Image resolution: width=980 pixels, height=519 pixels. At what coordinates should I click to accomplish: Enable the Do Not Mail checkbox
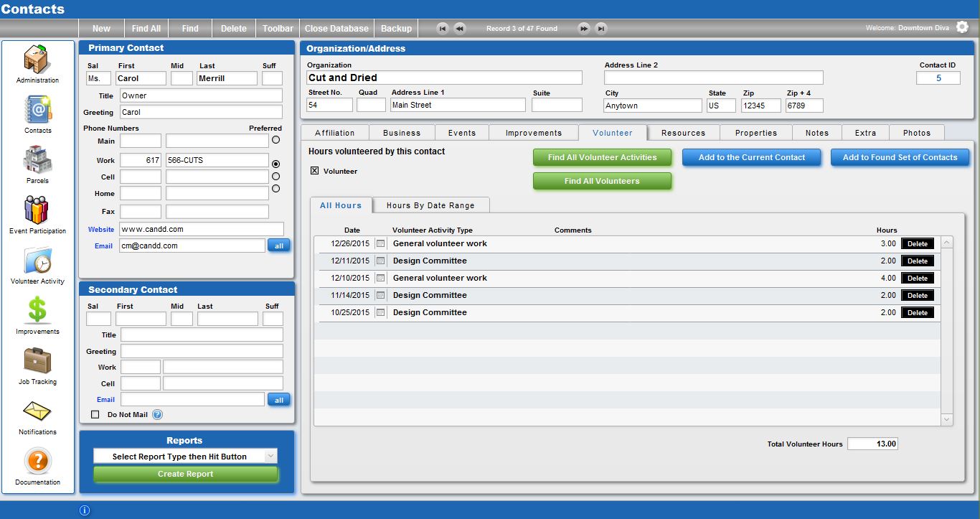95,414
